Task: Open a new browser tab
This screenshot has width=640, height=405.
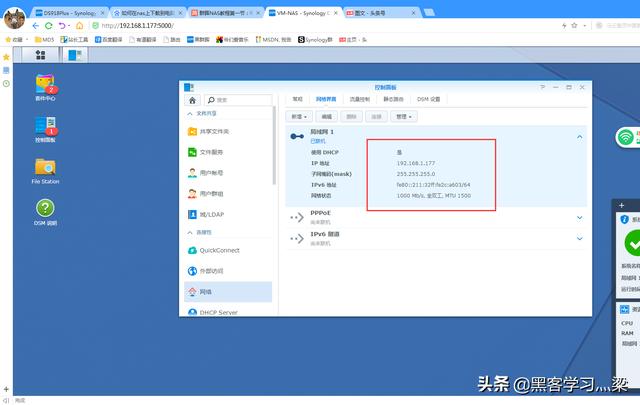Action: coord(429,13)
